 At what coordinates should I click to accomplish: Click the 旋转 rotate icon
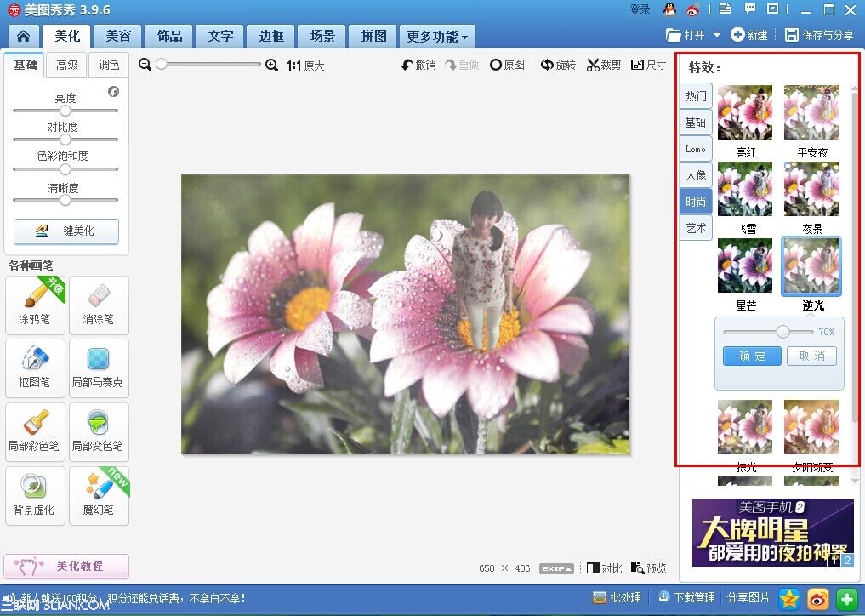click(x=547, y=66)
